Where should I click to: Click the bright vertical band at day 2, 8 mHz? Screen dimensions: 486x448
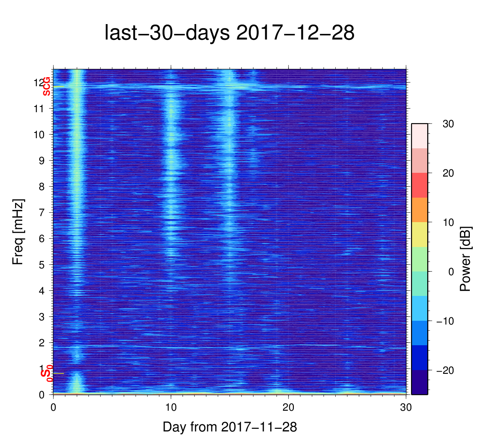[x=77, y=186]
